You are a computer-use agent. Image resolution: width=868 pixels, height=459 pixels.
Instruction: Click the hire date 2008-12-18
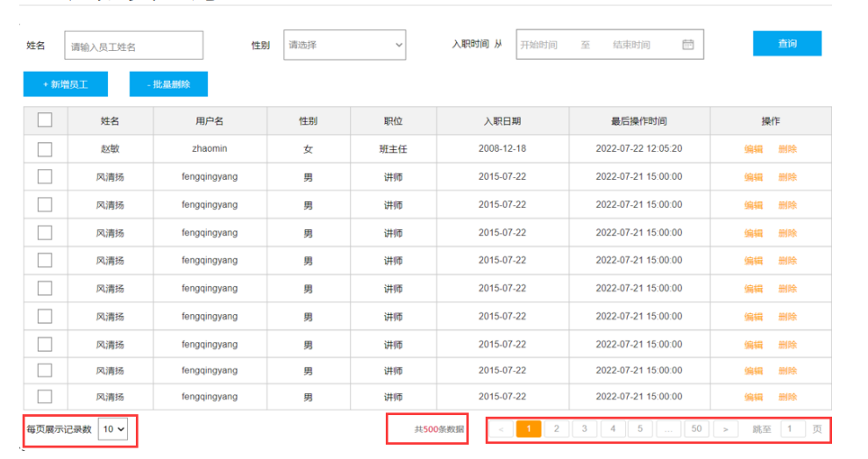[x=502, y=148]
